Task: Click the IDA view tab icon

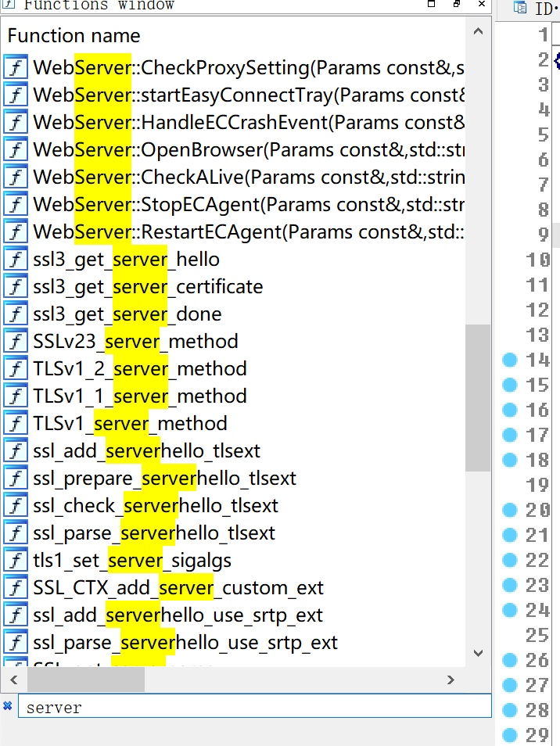Action: coord(519,7)
